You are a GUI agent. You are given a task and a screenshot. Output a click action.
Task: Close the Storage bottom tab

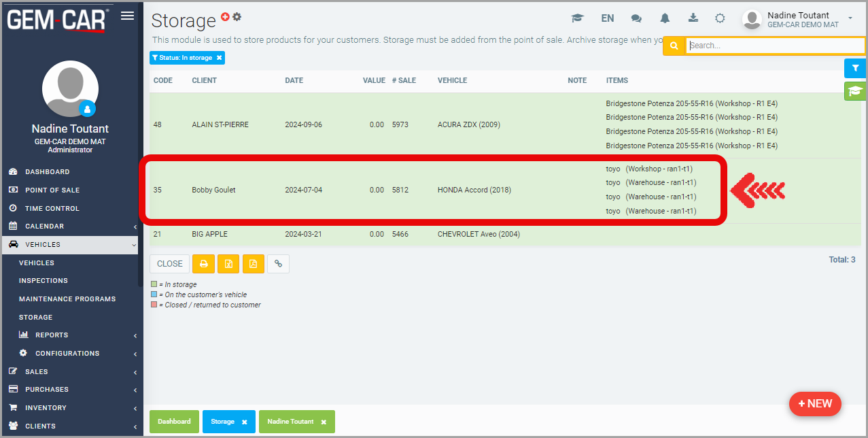pyautogui.click(x=244, y=422)
